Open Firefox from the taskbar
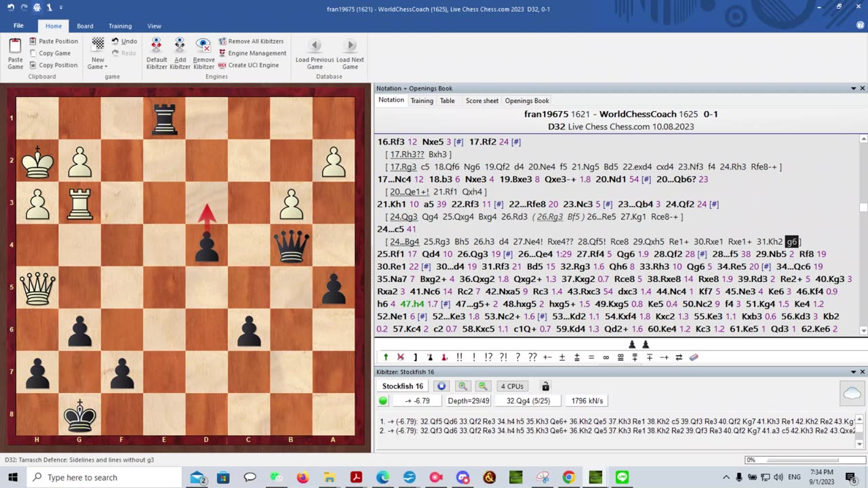This screenshot has width=868, height=488. point(302,477)
